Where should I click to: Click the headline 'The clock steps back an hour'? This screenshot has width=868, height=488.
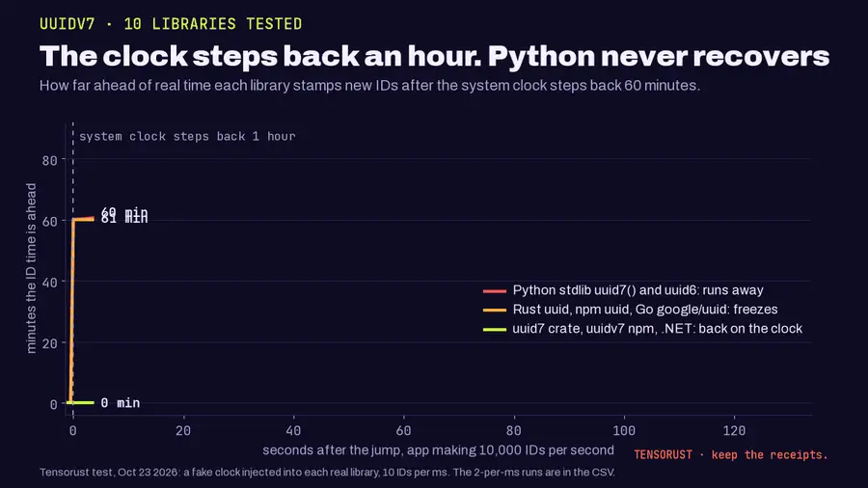click(x=260, y=56)
